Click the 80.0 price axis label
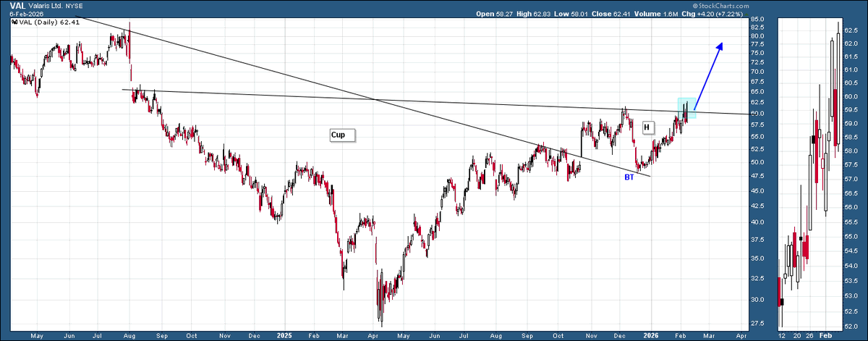868x341 pixels. 759,35
